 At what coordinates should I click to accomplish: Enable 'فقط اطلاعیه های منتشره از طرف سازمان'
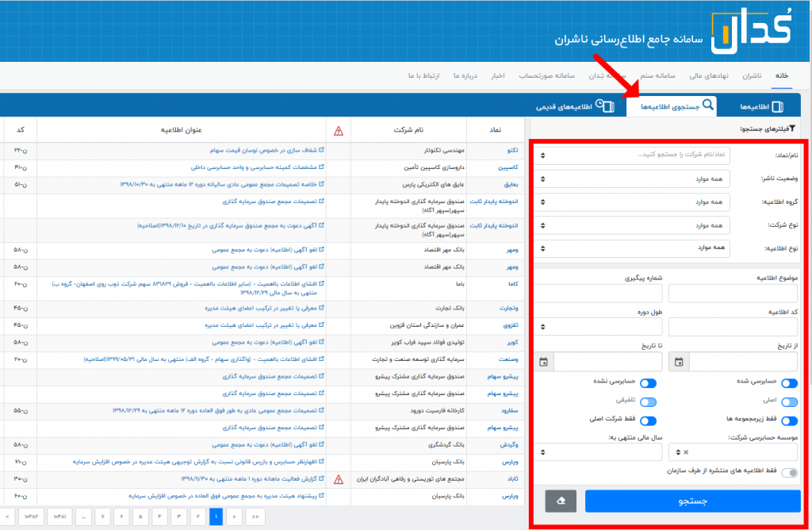(x=789, y=474)
